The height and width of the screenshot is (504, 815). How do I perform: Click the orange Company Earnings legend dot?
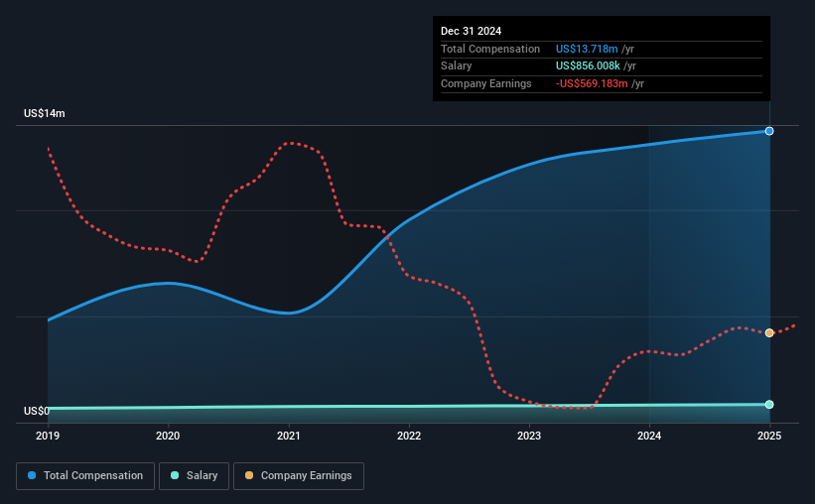(249, 475)
